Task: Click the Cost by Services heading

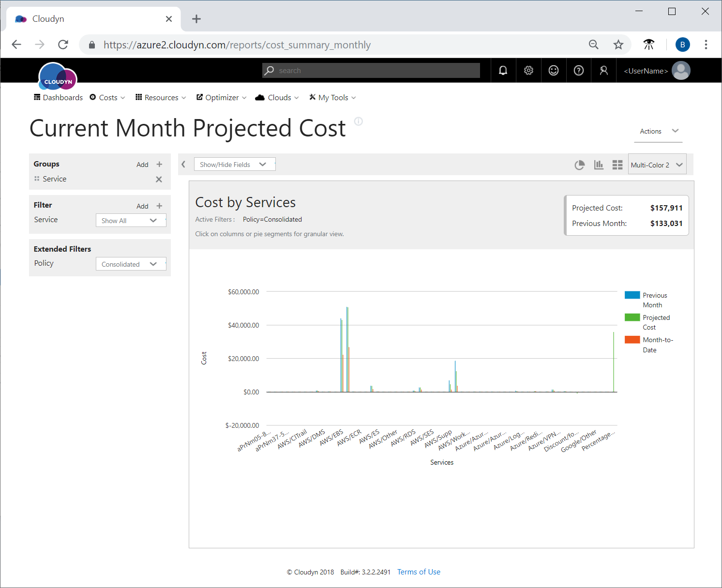Action: 245,202
